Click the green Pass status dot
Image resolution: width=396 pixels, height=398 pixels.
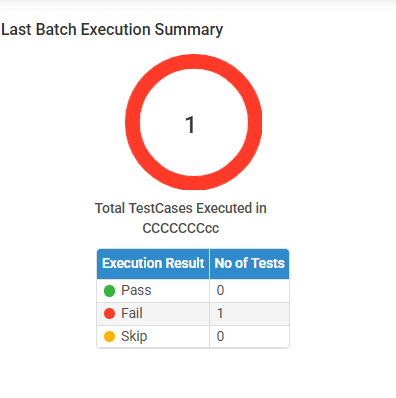[x=109, y=291]
